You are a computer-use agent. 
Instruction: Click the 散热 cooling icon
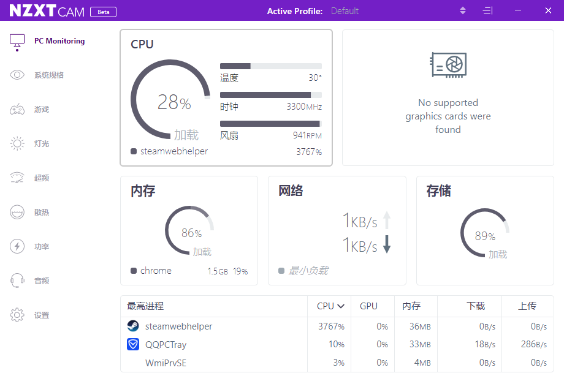(x=17, y=212)
